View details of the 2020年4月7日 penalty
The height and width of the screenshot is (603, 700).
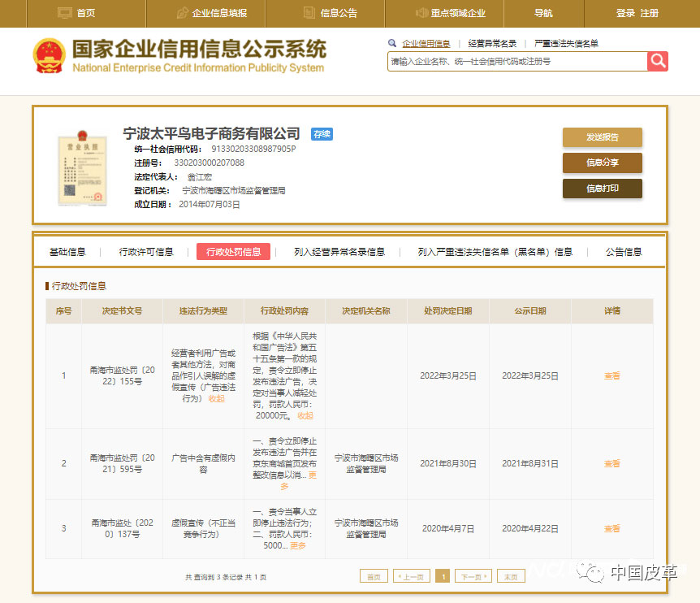(x=612, y=529)
